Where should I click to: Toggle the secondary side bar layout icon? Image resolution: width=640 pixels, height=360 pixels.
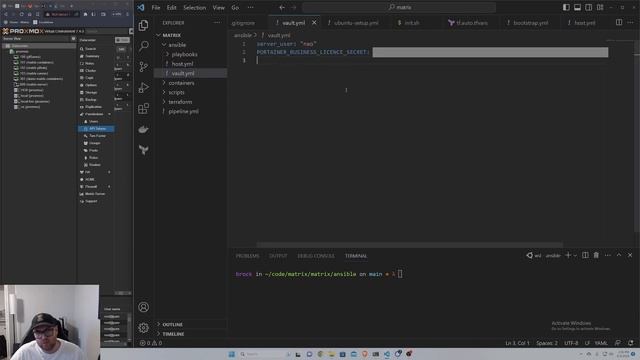589,7
